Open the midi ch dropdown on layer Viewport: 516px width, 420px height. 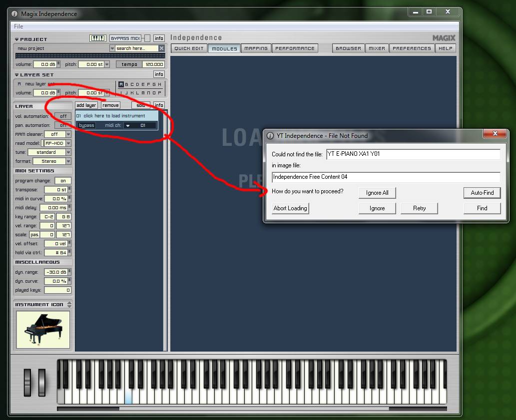pos(128,125)
